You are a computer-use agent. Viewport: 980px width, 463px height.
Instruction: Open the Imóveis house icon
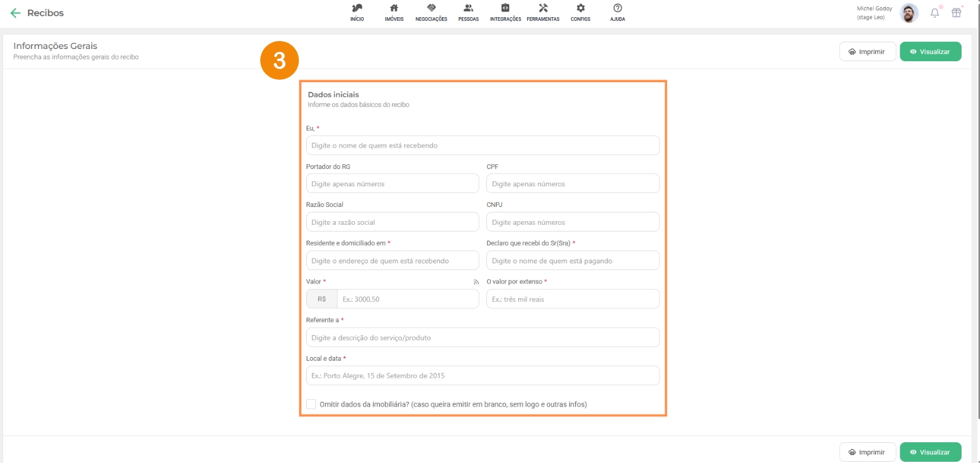pos(394,9)
